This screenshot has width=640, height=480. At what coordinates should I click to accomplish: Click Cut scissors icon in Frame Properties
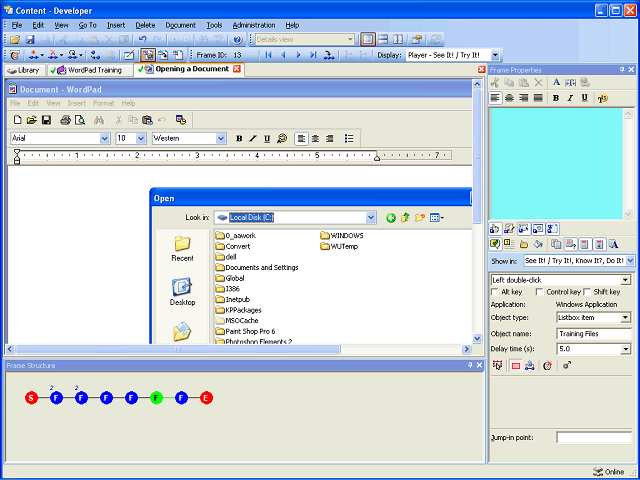click(x=495, y=82)
